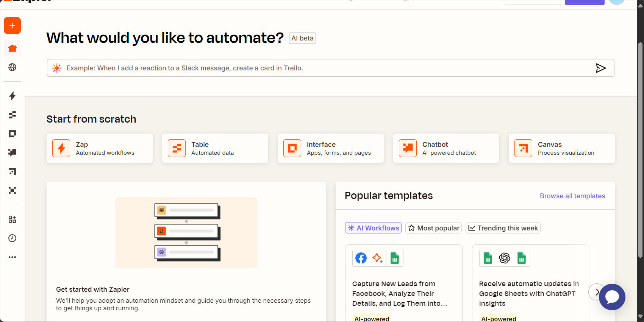
Task: Click the ChatGPT icon in the Sheets template
Action: [x=505, y=258]
